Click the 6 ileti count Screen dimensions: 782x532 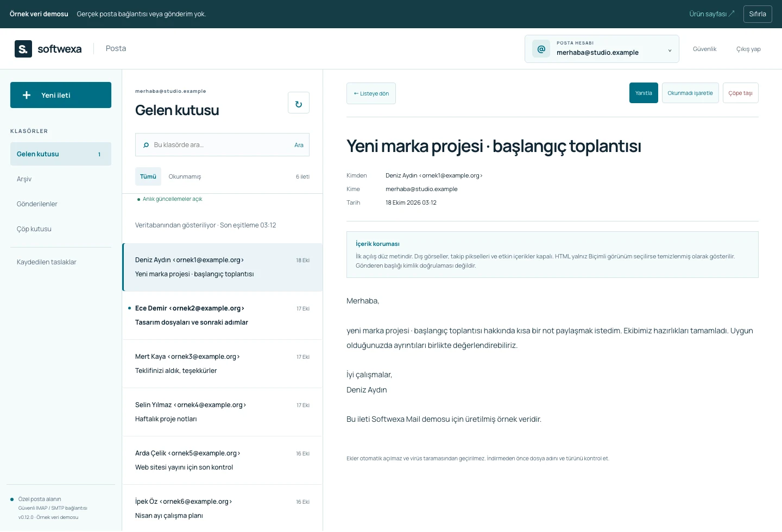click(x=302, y=176)
